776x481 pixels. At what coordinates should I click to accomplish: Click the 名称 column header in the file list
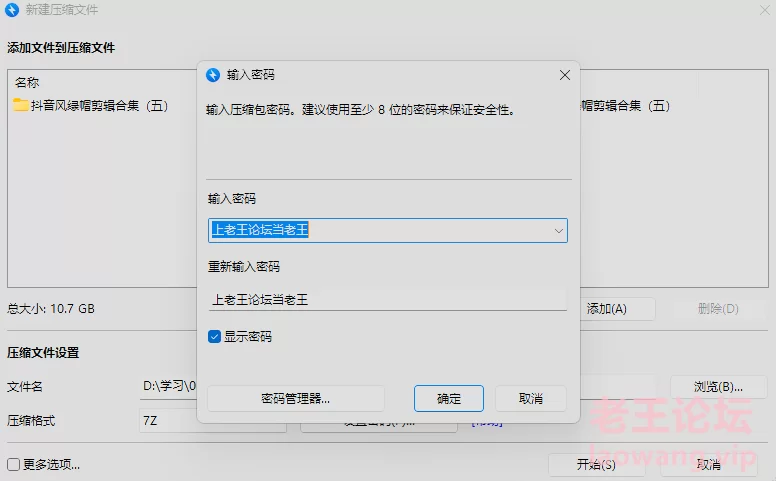[x=27, y=83]
